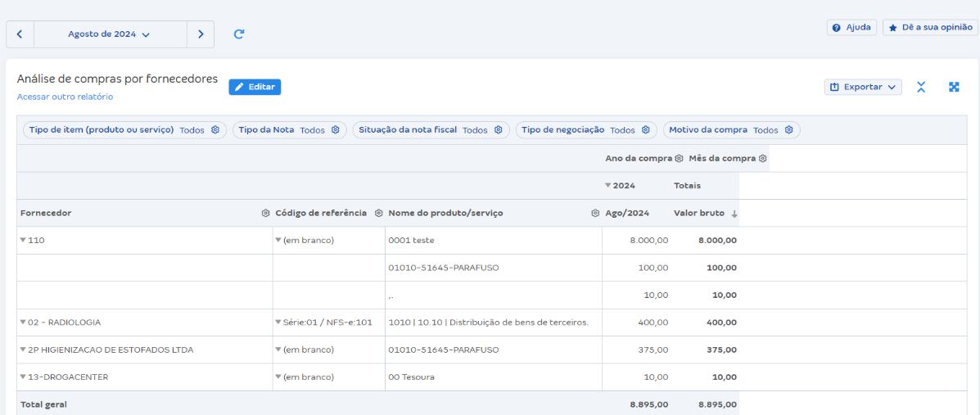Screen dimensions: 980x415
Task: Expand report to full screen icon
Action: [954, 87]
